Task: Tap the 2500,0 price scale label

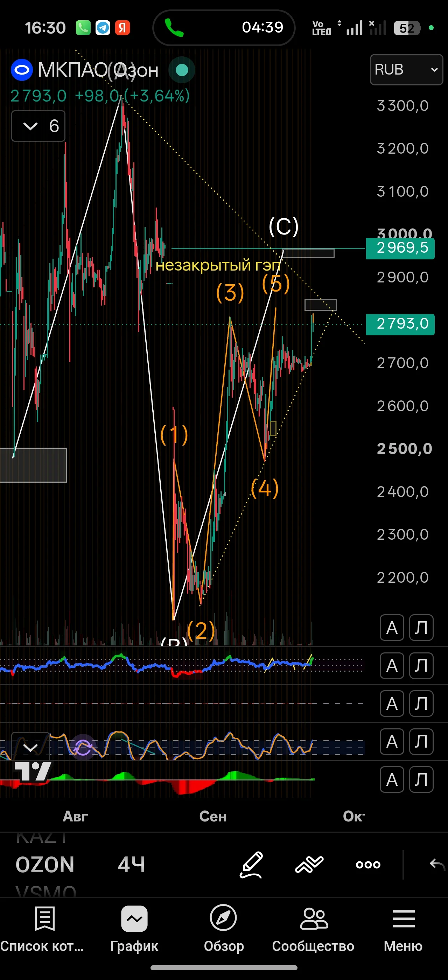Action: pos(404,449)
